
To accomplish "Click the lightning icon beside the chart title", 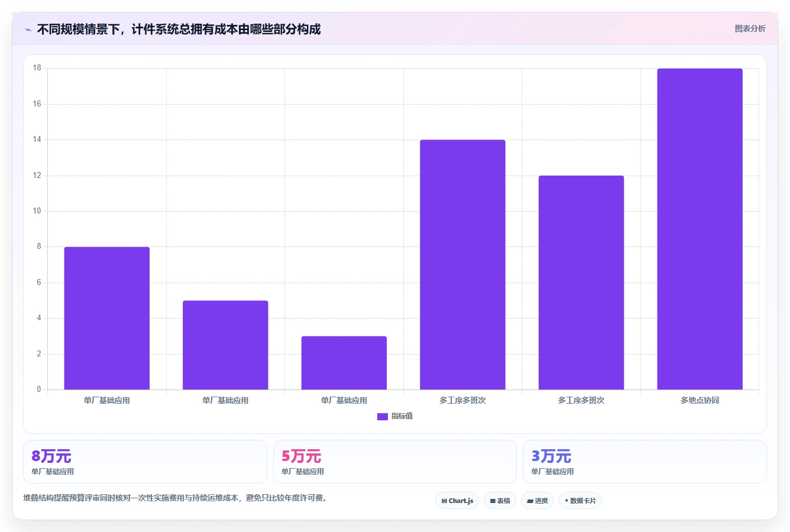I will (x=28, y=30).
